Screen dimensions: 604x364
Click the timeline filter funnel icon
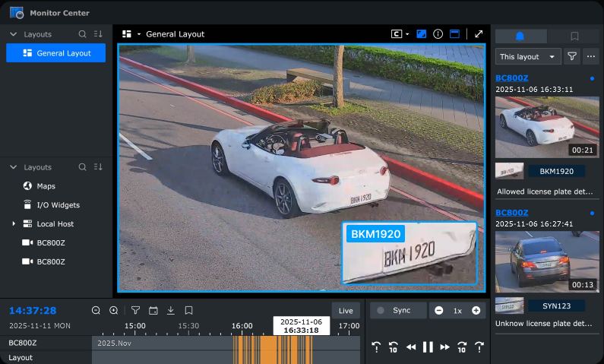point(135,310)
